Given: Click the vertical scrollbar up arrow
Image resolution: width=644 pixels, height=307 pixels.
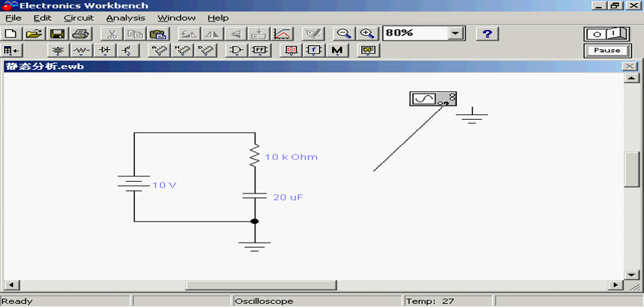Looking at the screenshot, I should pyautogui.click(x=631, y=78).
